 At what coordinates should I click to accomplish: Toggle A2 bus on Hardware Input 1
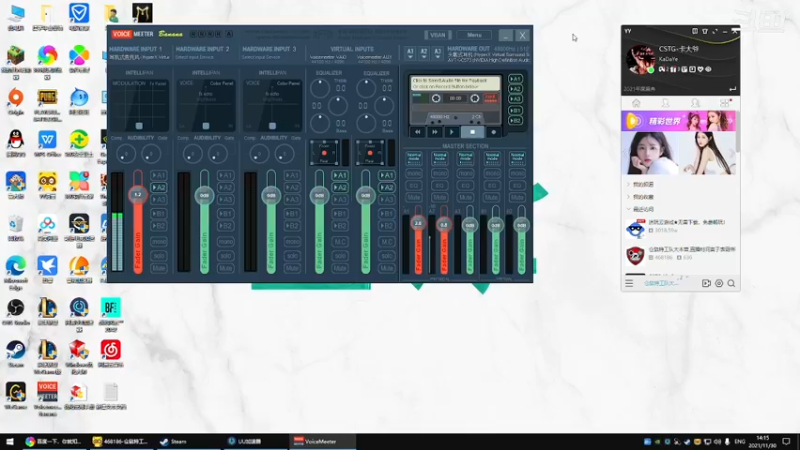159,187
